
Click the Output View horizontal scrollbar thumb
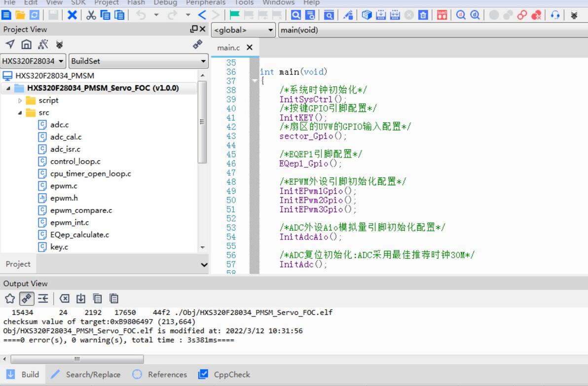click(x=77, y=359)
